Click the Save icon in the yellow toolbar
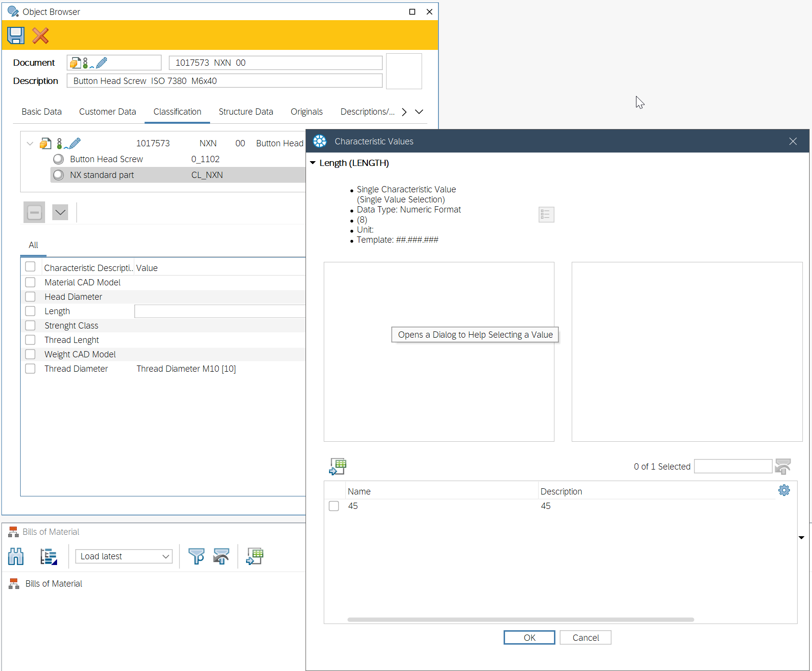 click(x=15, y=35)
